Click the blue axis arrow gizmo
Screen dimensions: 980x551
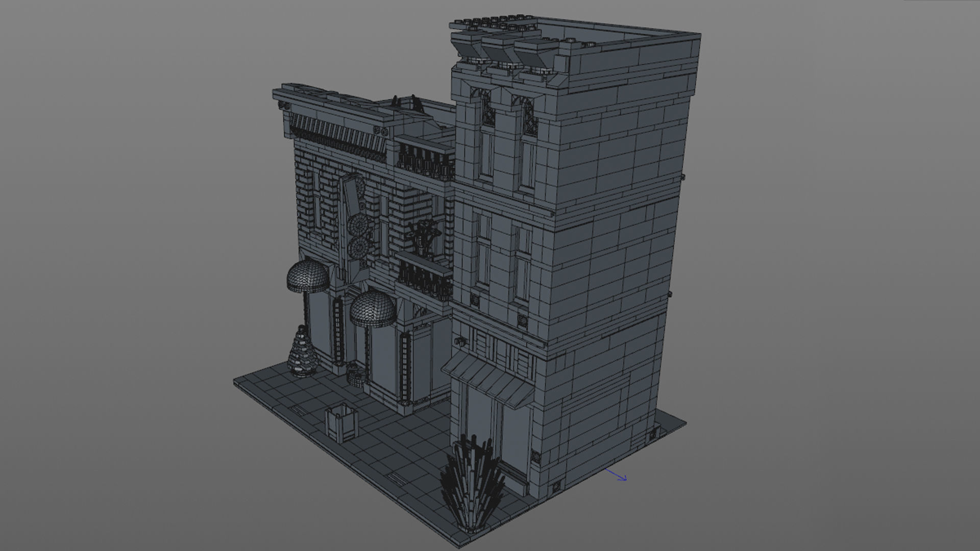[x=617, y=475]
